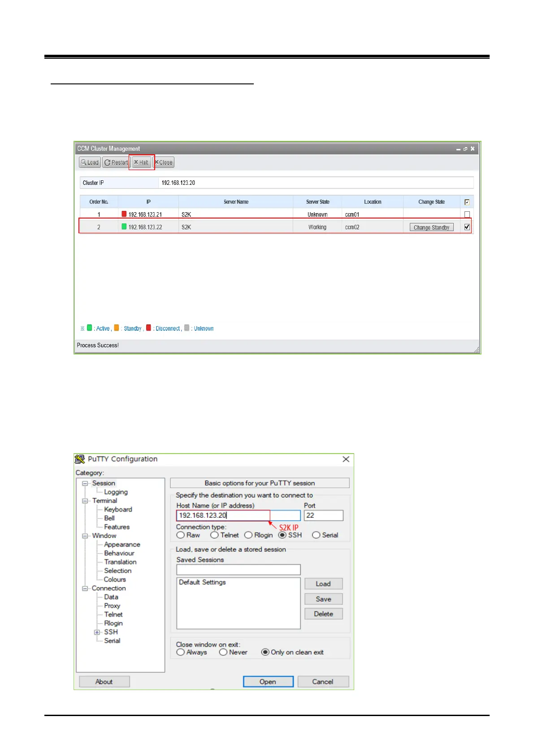Select Session category in PuTTY tree
Viewport: 534px width, 756px height.
pos(104,483)
